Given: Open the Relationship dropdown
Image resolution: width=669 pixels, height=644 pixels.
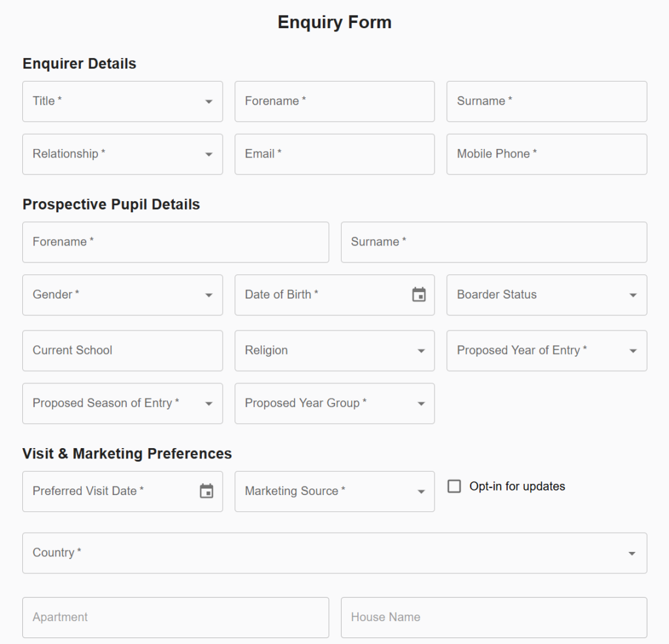Looking at the screenshot, I should pyautogui.click(x=122, y=154).
